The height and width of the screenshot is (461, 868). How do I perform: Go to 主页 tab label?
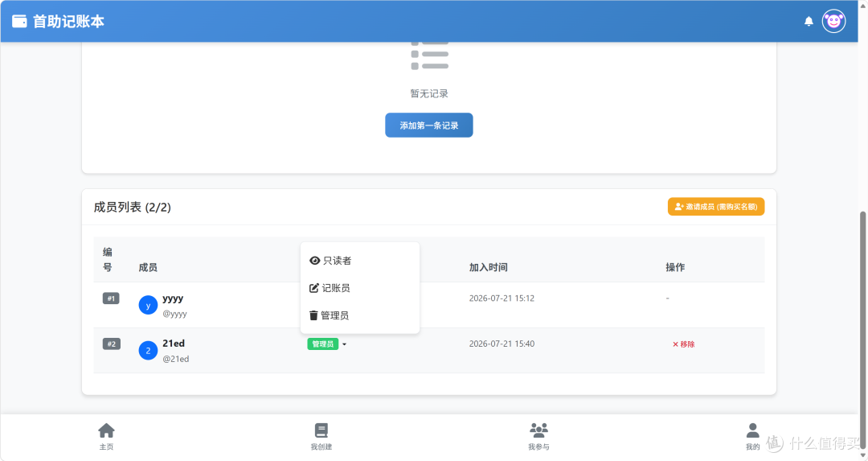[106, 447]
